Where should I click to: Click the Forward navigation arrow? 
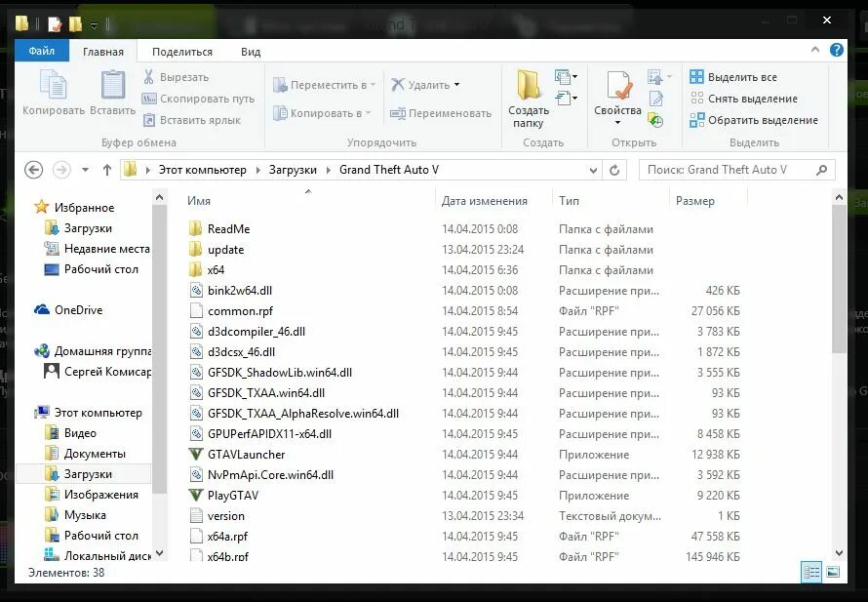tap(61, 170)
